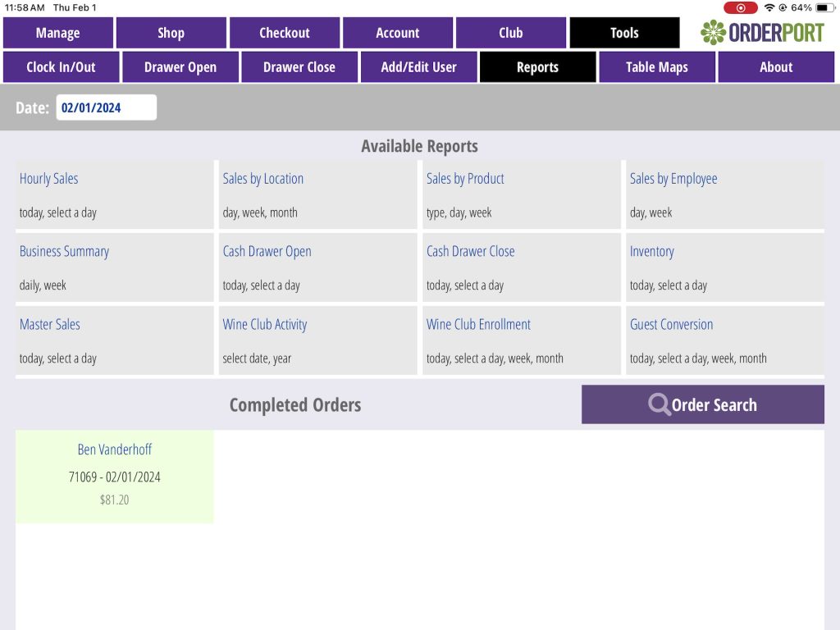This screenshot has width=840, height=630.
Task: Open the Sales by Product report
Action: click(x=465, y=179)
